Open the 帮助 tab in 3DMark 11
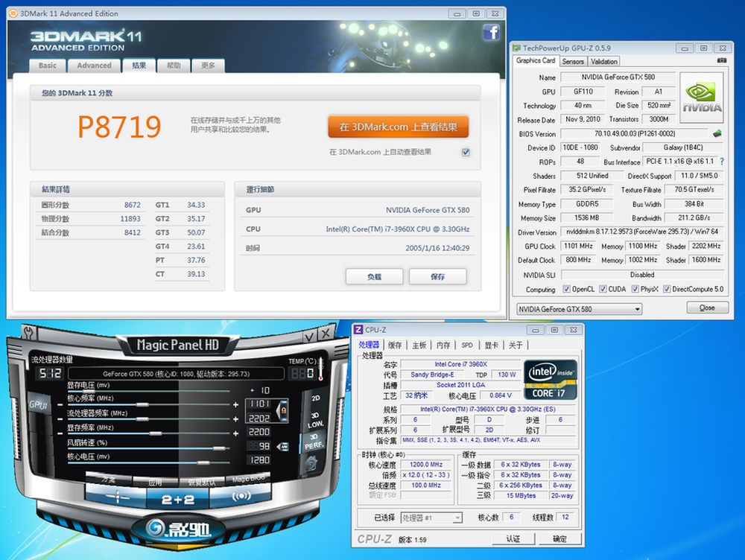This screenshot has height=560, width=745. [174, 66]
